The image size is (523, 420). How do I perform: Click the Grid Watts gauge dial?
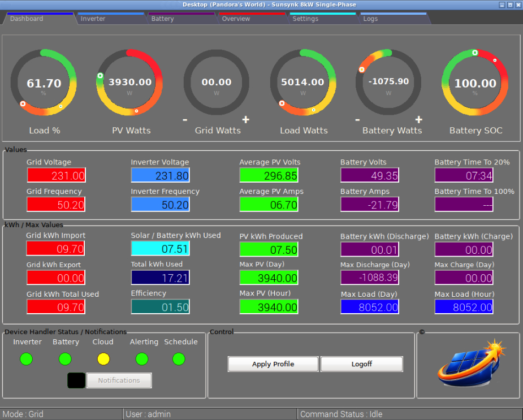(217, 83)
